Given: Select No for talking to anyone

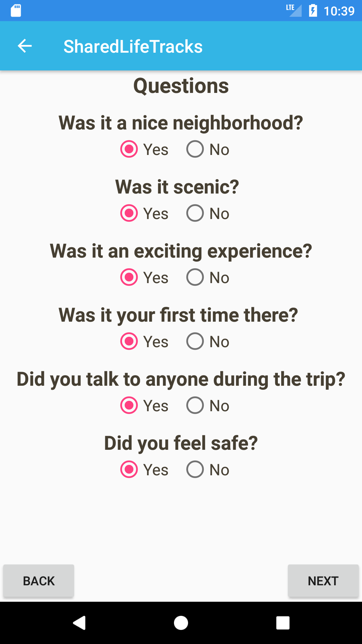Looking at the screenshot, I should click(195, 406).
